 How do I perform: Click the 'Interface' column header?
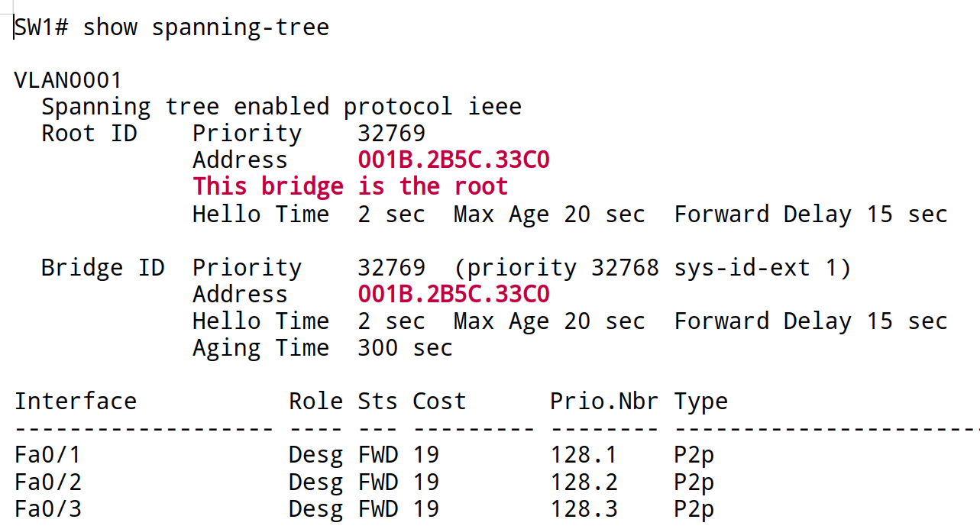[76, 402]
